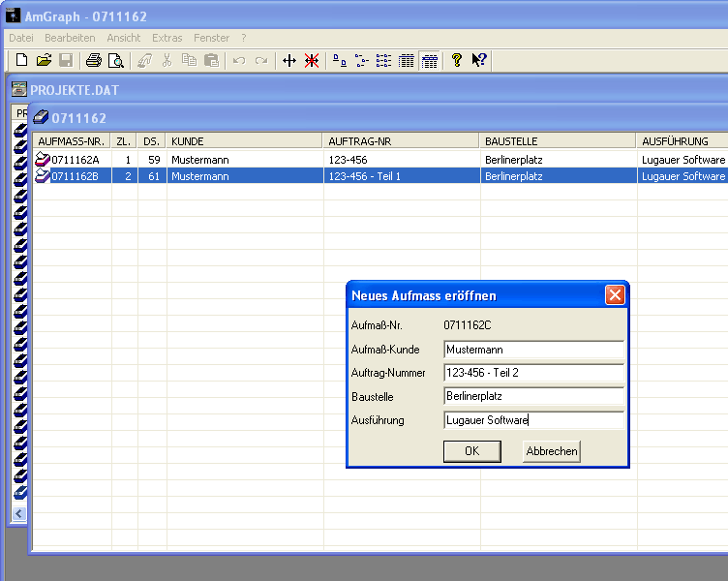Open the Datei menu
The image size is (728, 581).
coord(21,38)
